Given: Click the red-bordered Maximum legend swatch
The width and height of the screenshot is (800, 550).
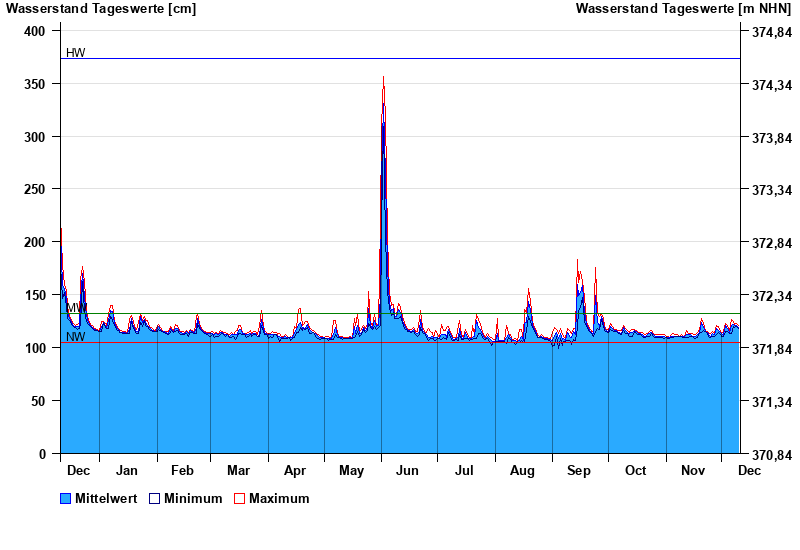Looking at the screenshot, I should [239, 498].
